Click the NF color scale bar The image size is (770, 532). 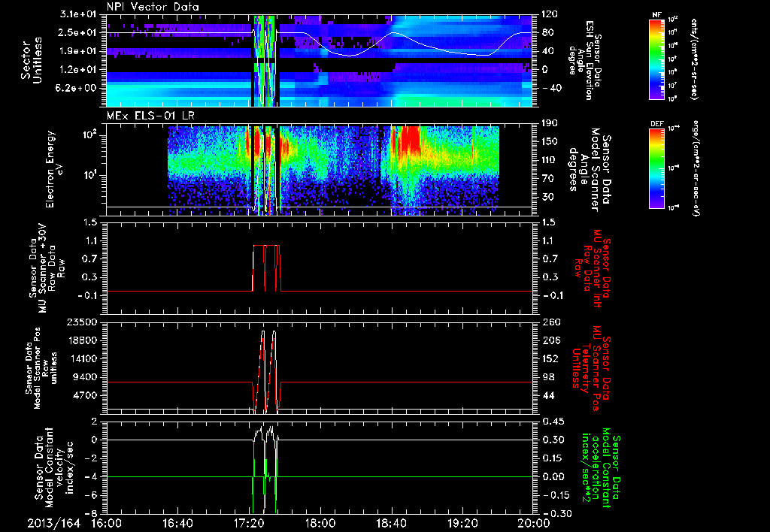coord(657,59)
